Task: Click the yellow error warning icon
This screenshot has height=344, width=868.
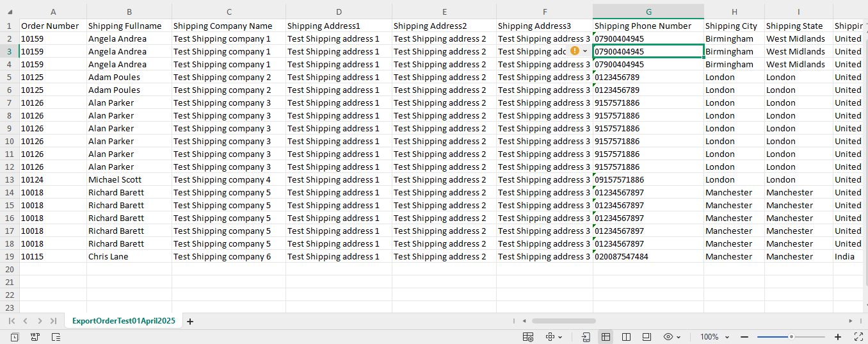Action: (574, 51)
